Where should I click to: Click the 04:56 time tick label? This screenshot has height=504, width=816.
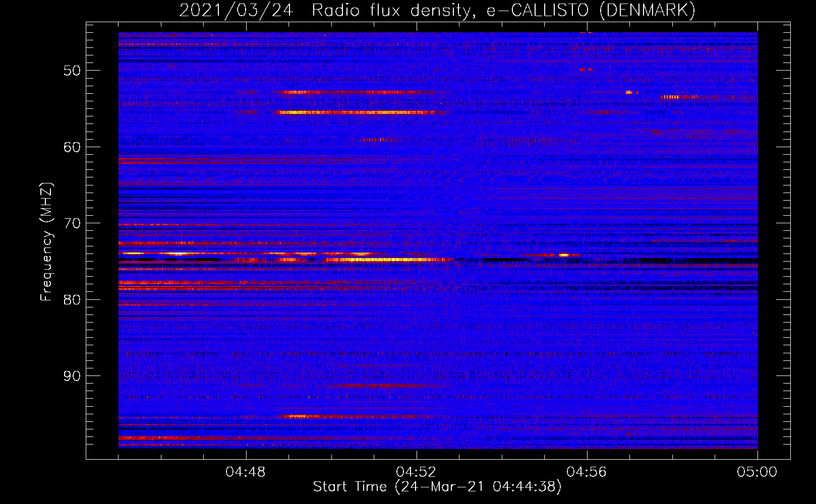click(587, 472)
